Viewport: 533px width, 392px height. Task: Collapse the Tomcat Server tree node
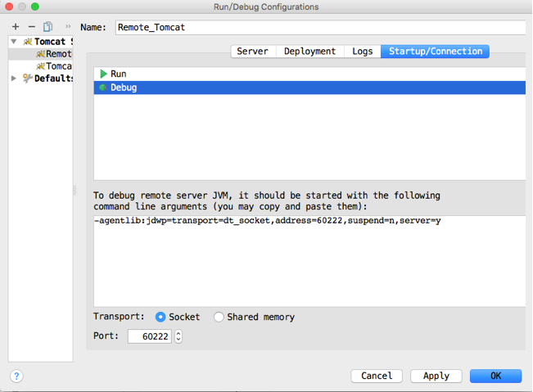pyautogui.click(x=14, y=42)
